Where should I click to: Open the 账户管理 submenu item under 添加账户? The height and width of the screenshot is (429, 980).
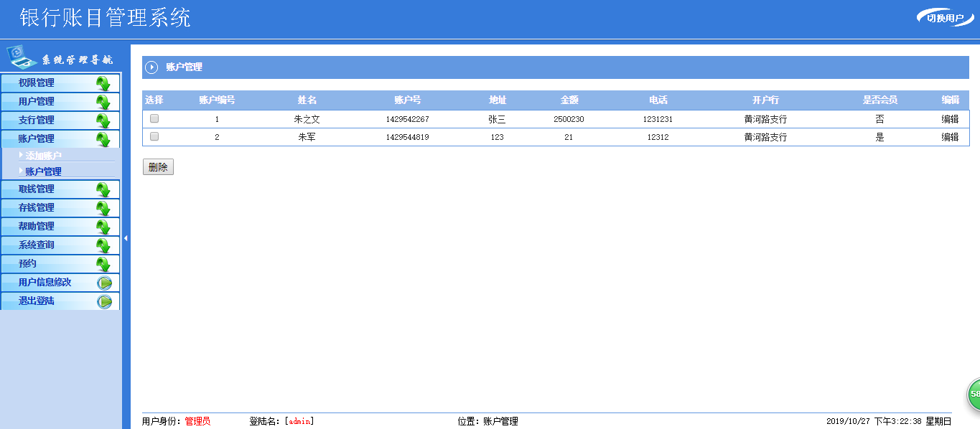click(43, 172)
